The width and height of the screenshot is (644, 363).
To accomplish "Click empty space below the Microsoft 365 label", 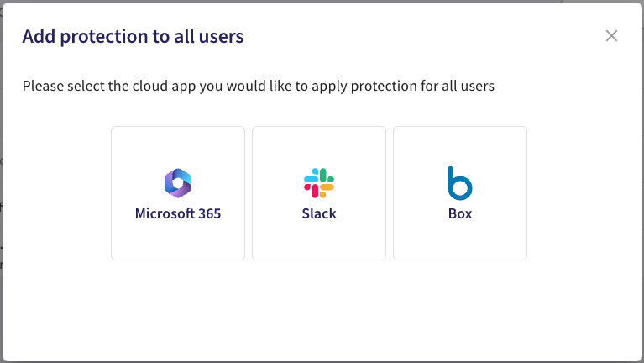I will (x=178, y=241).
